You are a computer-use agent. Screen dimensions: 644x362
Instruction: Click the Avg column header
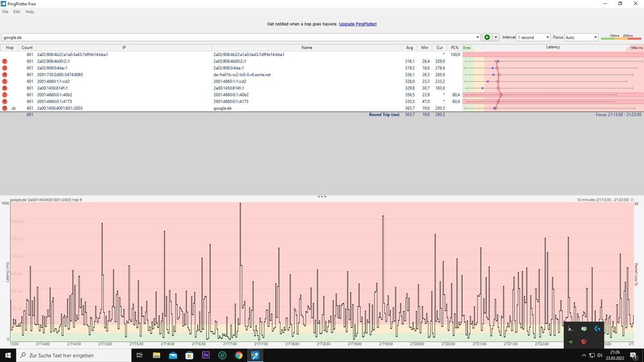[x=409, y=48]
